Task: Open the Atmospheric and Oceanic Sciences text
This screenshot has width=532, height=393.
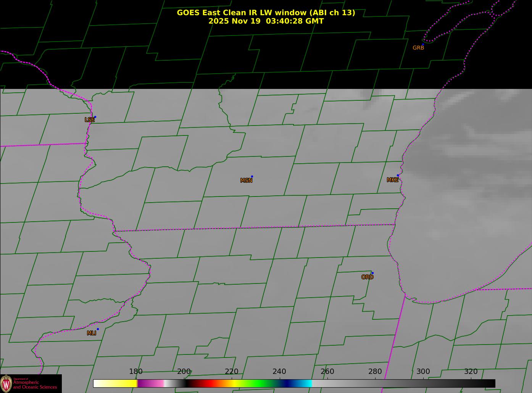Action: (35, 385)
